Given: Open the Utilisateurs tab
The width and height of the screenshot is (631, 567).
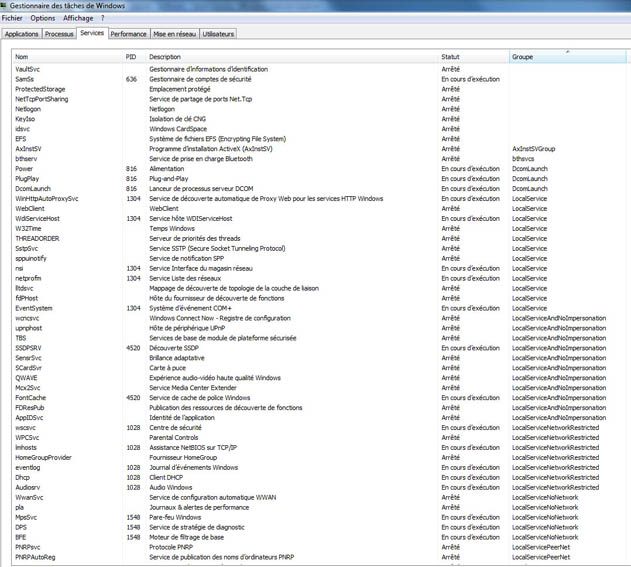Looking at the screenshot, I should point(218,34).
